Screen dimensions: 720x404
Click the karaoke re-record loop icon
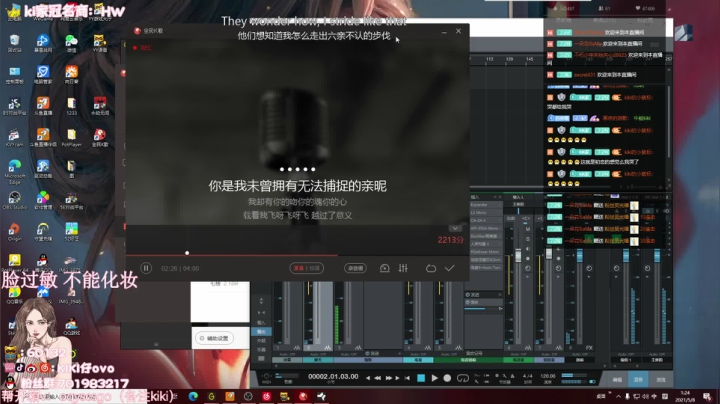pyautogui.click(x=431, y=268)
